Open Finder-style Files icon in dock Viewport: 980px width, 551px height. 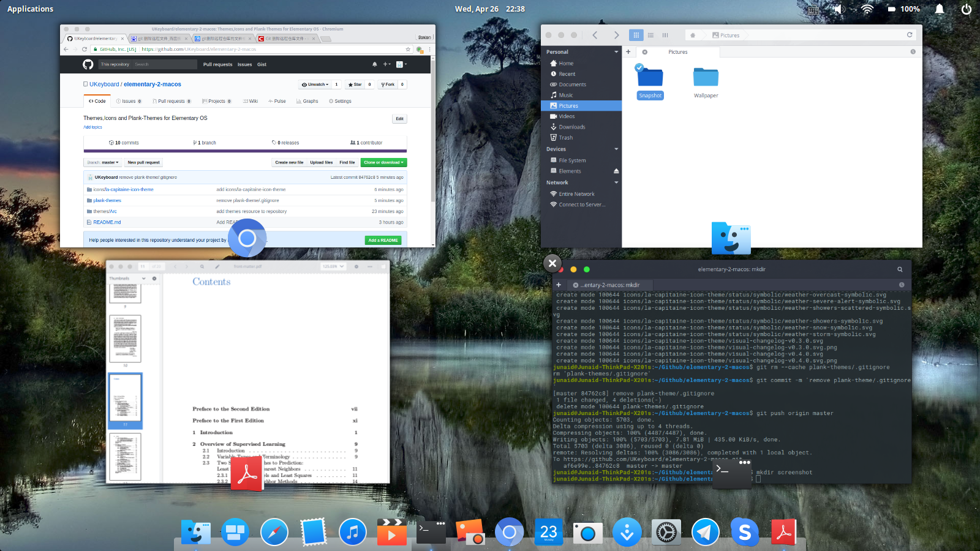196,533
